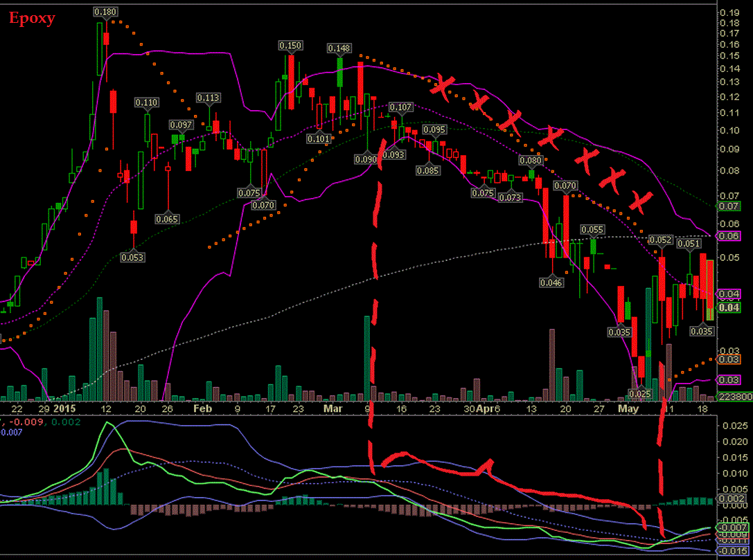Click the 0.150 high price label

point(290,46)
